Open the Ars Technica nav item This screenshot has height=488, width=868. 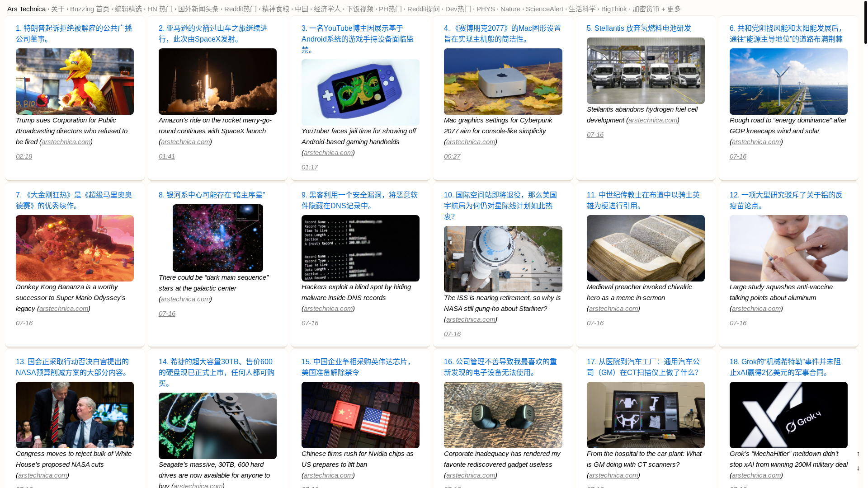(x=26, y=9)
